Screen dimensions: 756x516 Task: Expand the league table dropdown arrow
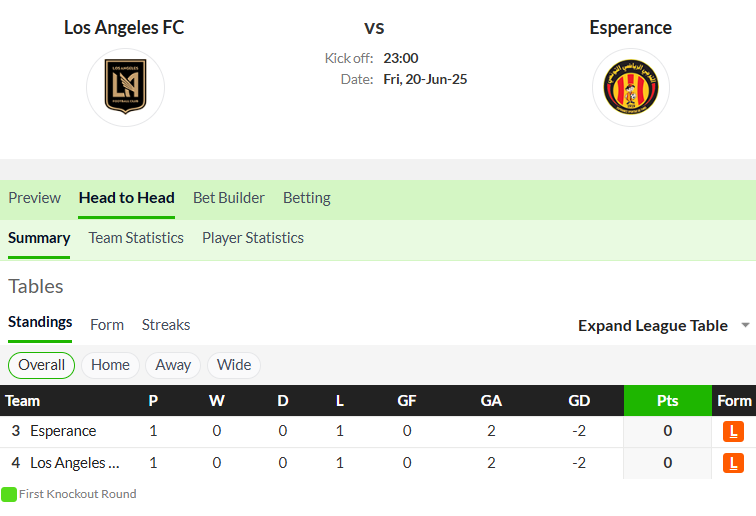745,325
